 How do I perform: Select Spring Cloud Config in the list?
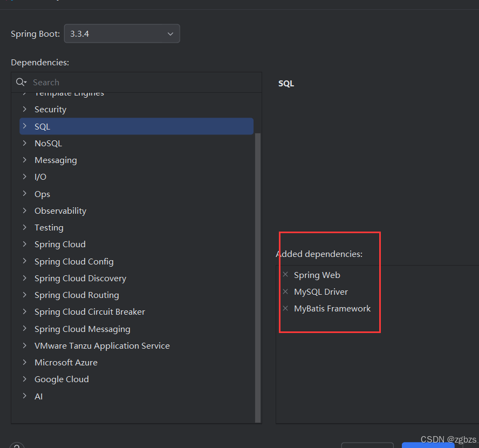74,262
